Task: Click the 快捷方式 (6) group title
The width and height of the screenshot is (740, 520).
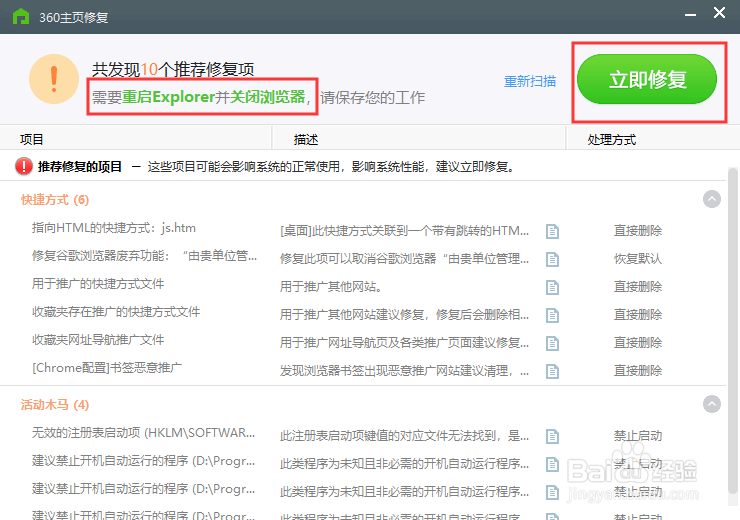Action: [x=55, y=200]
